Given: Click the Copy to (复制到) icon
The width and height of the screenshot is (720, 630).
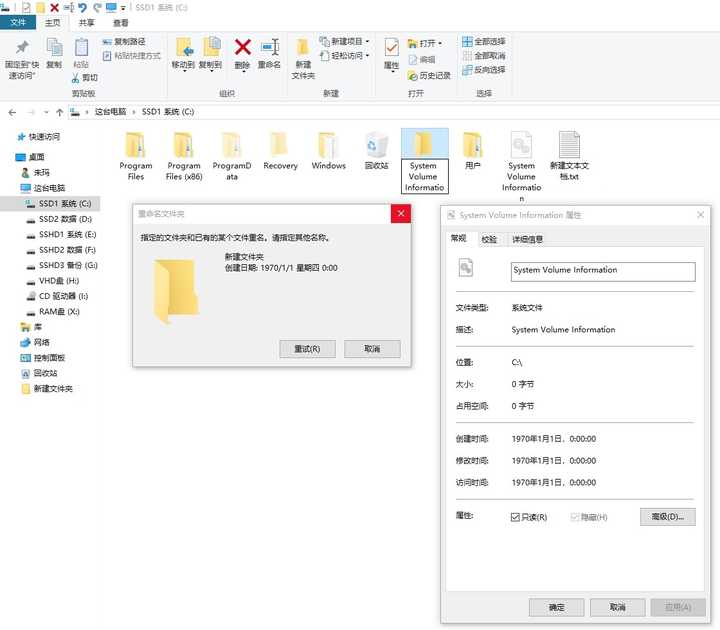Looking at the screenshot, I should point(211,48).
